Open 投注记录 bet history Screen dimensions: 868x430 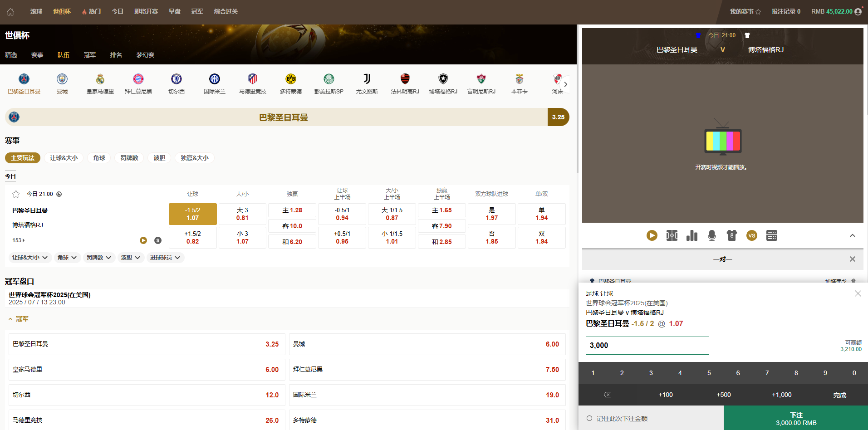(x=786, y=11)
